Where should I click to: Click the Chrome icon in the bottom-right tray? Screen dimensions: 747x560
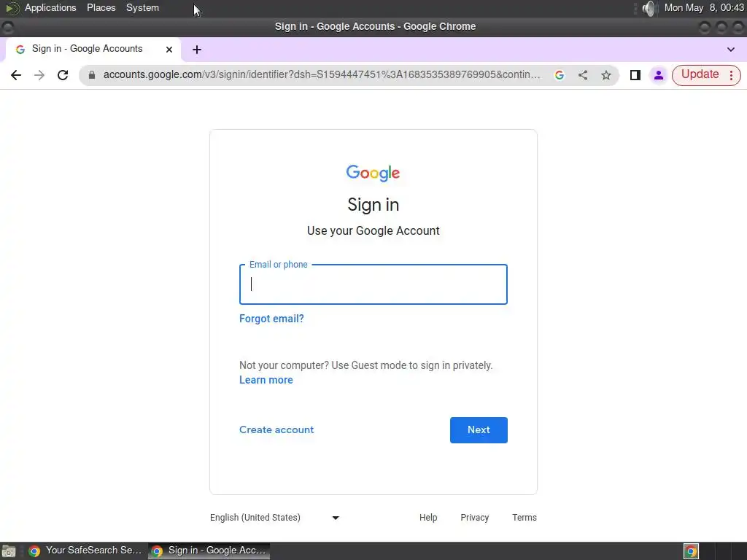tap(691, 551)
